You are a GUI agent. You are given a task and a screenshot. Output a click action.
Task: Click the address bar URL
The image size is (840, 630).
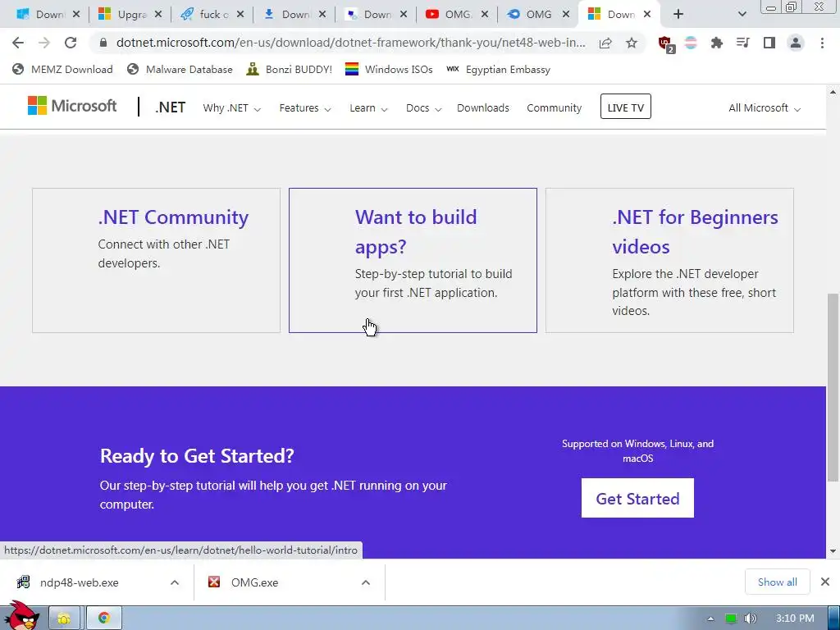351,43
